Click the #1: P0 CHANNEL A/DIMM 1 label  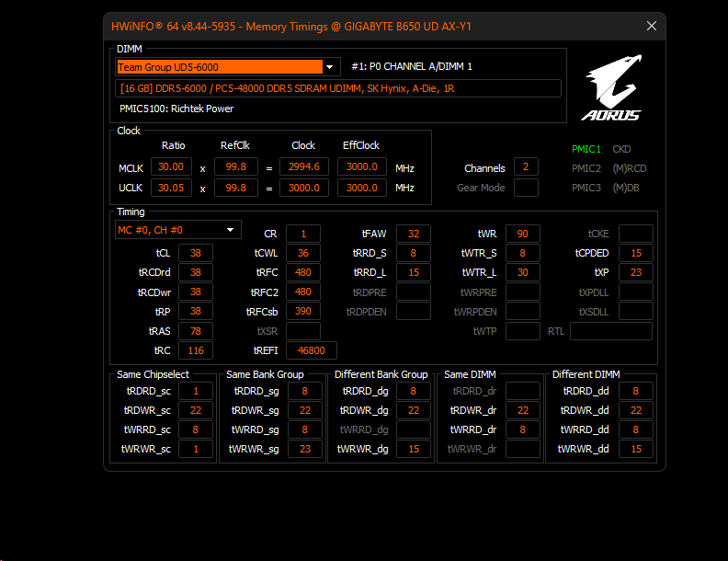(412, 66)
